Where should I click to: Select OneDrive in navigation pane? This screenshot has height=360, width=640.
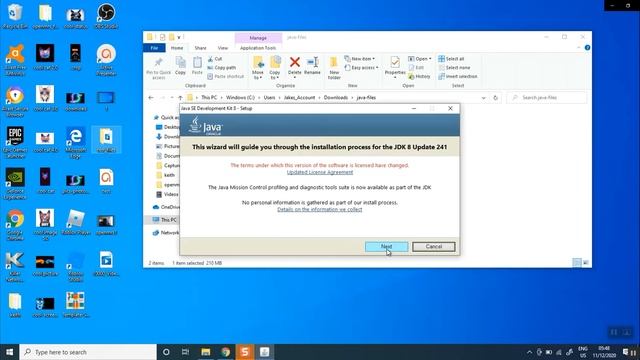[166, 207]
